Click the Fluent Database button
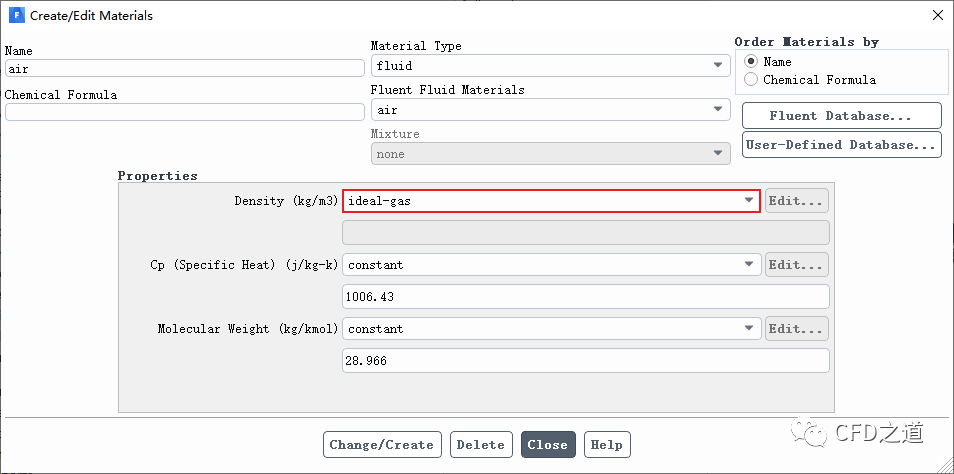 pyautogui.click(x=841, y=116)
